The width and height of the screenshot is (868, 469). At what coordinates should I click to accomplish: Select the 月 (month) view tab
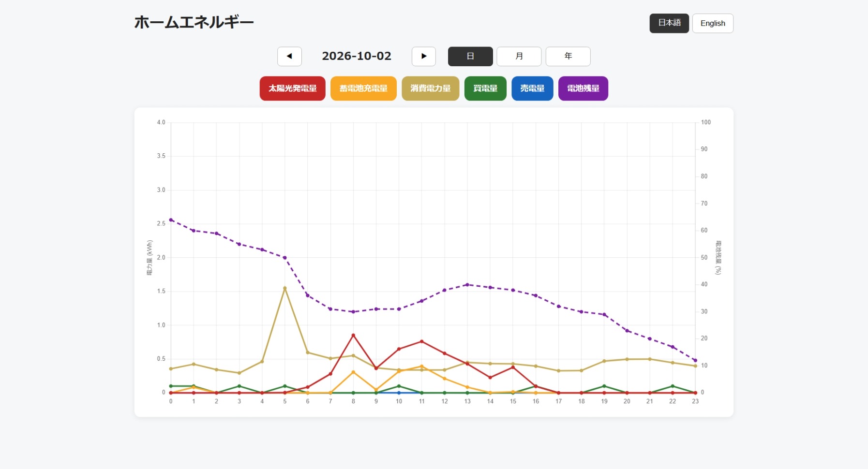[519, 56]
